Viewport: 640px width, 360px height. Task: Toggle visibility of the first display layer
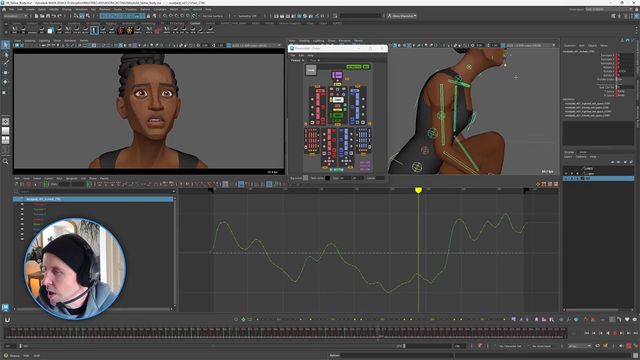[x=566, y=169]
